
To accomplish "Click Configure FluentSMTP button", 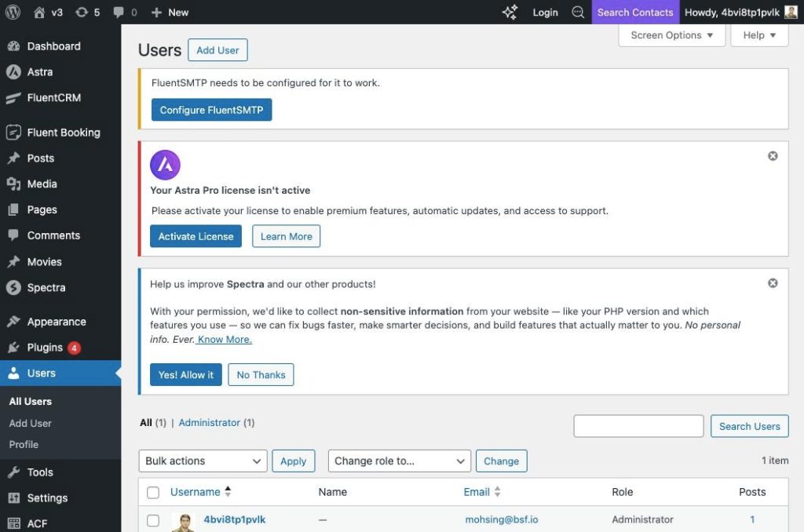I will 211,110.
